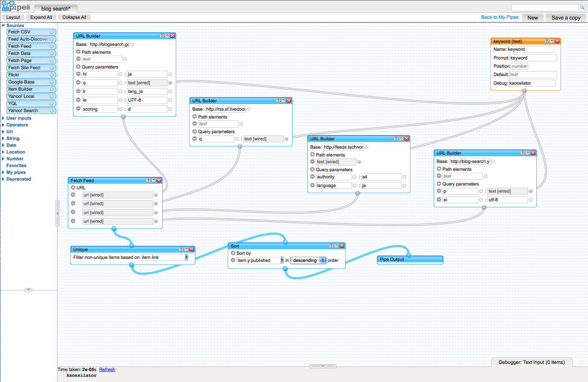Image resolution: width=588 pixels, height=382 pixels.
Task: Click the sidebar collapse handle
Action: pos(57,213)
